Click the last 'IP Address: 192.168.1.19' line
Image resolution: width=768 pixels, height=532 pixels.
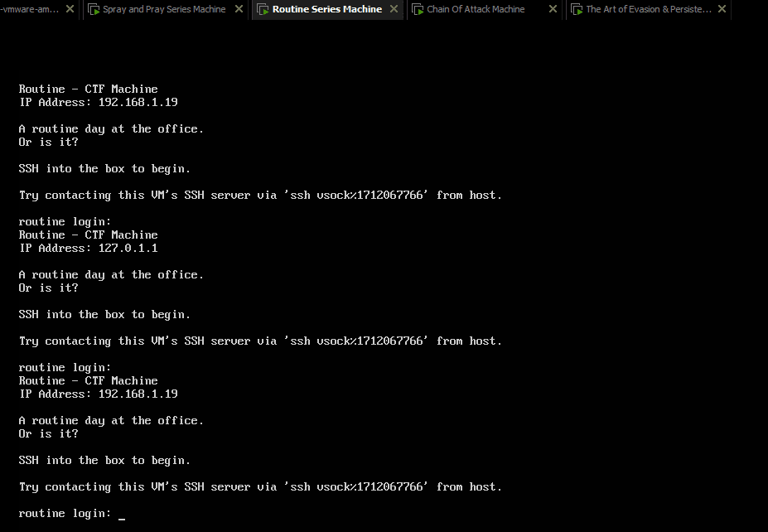pos(99,394)
